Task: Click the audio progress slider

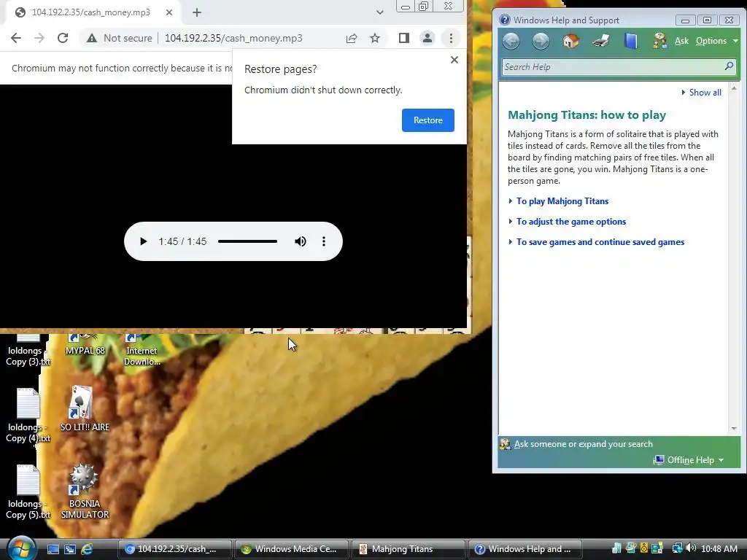Action: click(248, 241)
